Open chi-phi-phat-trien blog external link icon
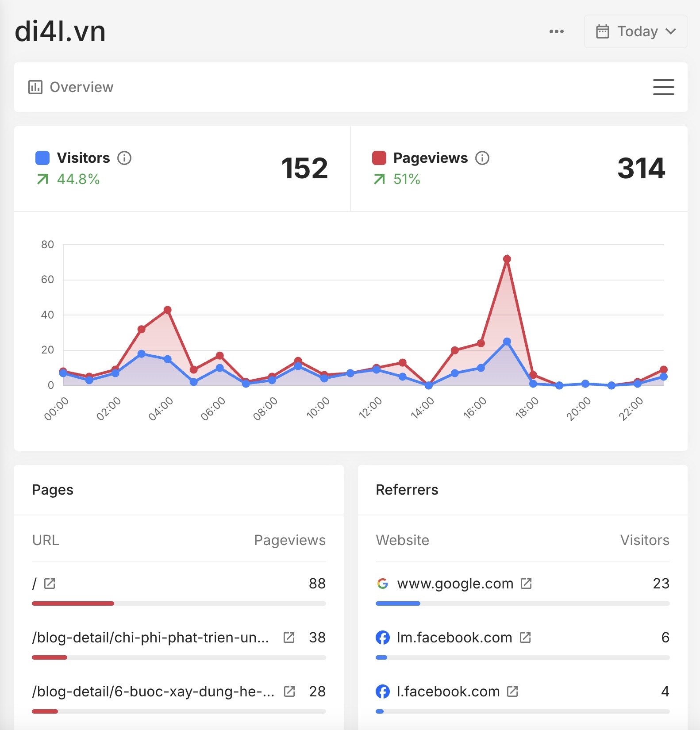 [x=289, y=638]
